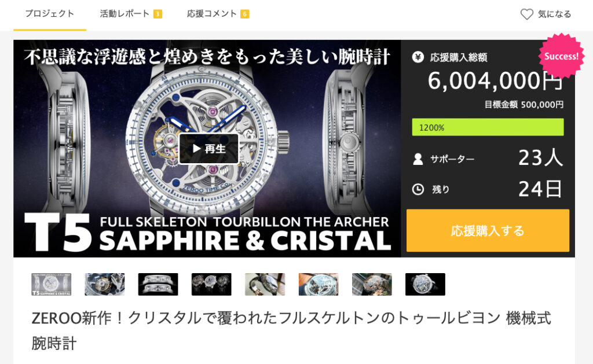Click the orange 応援購入する button
This screenshot has width=593, height=364.
[x=488, y=230]
